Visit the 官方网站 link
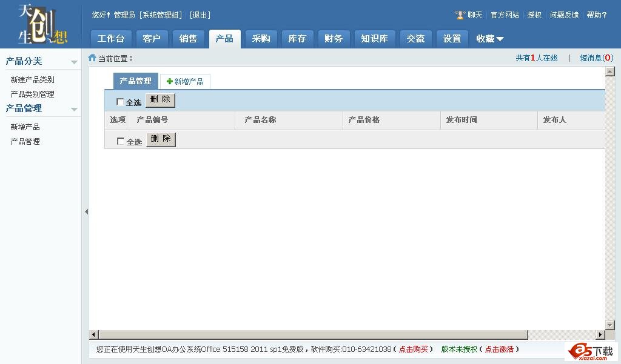Screen dimensions: 621x364 point(505,15)
